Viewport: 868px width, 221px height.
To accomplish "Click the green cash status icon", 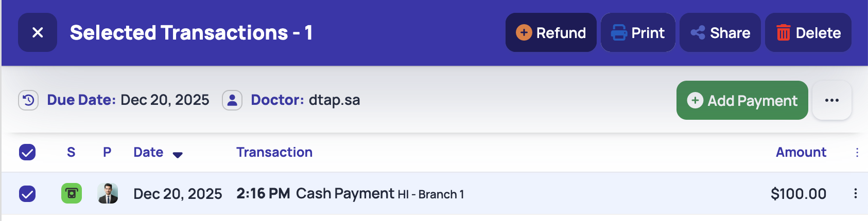I will coord(72,193).
